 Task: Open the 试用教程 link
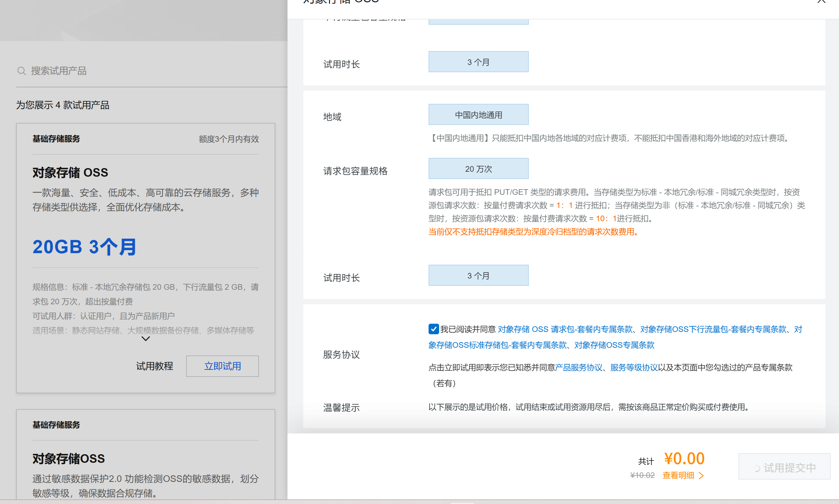155,366
